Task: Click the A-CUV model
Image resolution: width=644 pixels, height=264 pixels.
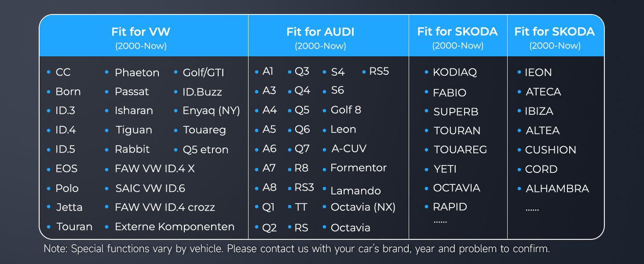Action: [x=348, y=149]
